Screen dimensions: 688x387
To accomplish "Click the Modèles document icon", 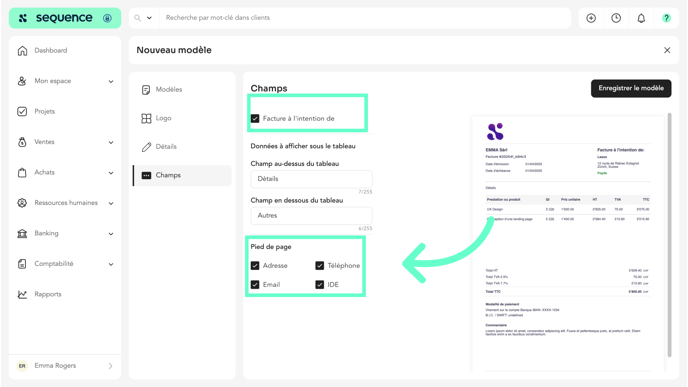I will click(146, 90).
